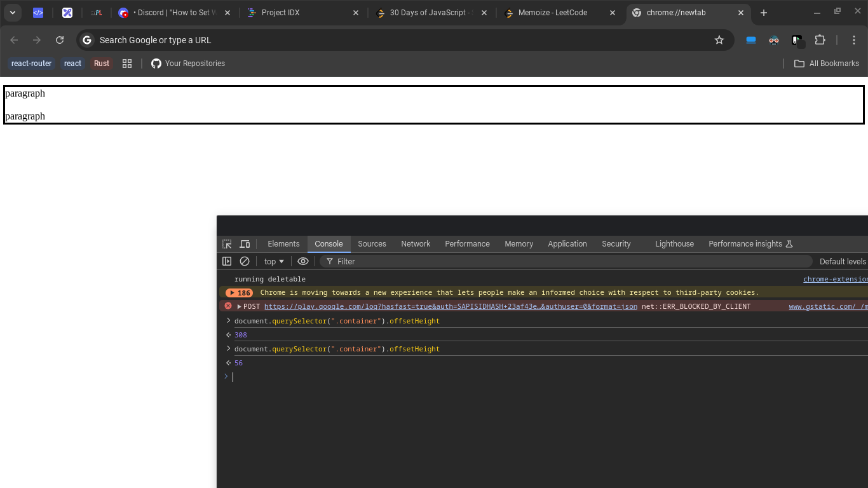Open the chrome-extension source link
This screenshot has width=868, height=488.
coord(835,279)
